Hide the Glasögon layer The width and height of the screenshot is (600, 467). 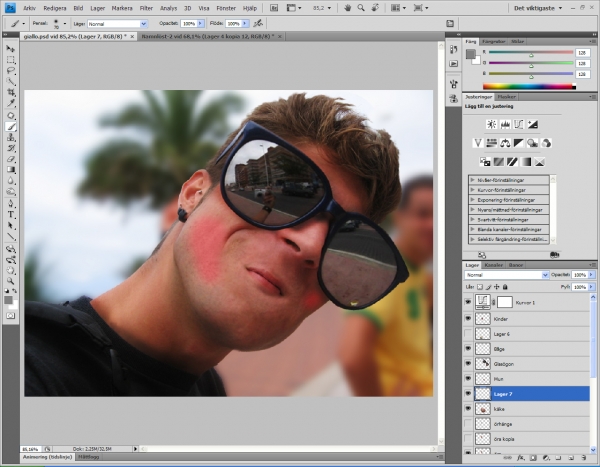click(x=468, y=364)
